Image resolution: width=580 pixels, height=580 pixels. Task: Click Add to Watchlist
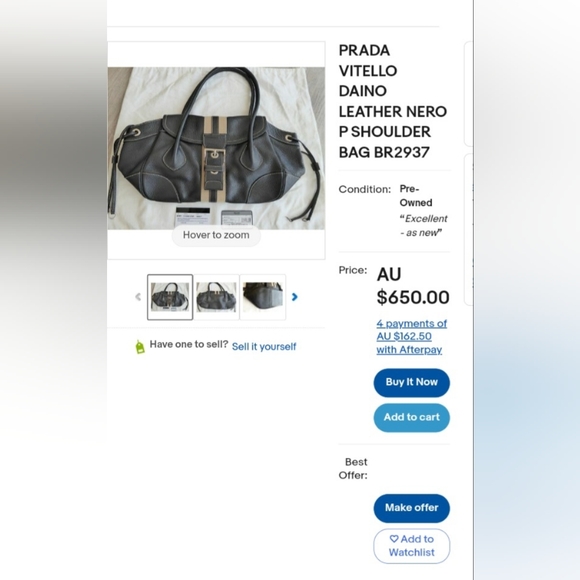point(412,546)
